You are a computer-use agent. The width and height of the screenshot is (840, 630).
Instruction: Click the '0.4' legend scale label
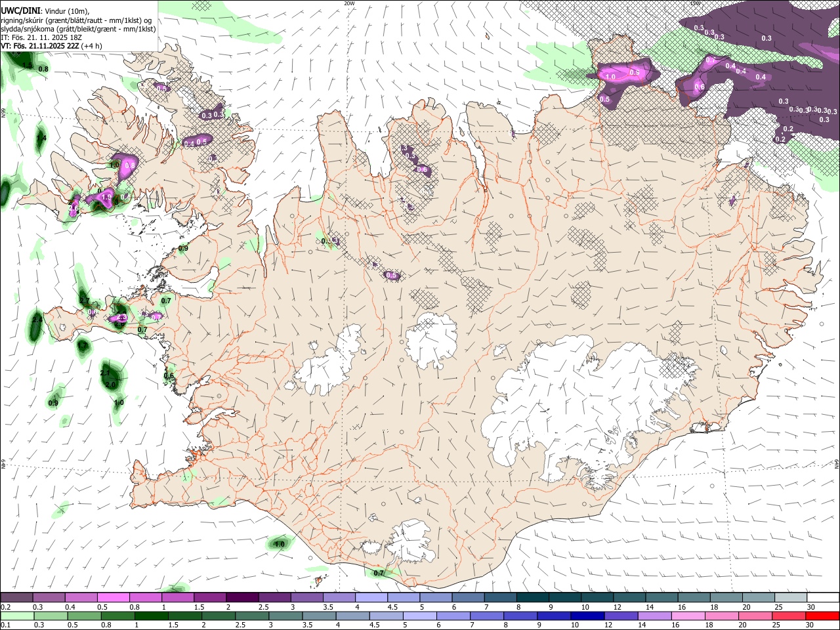tap(71, 607)
